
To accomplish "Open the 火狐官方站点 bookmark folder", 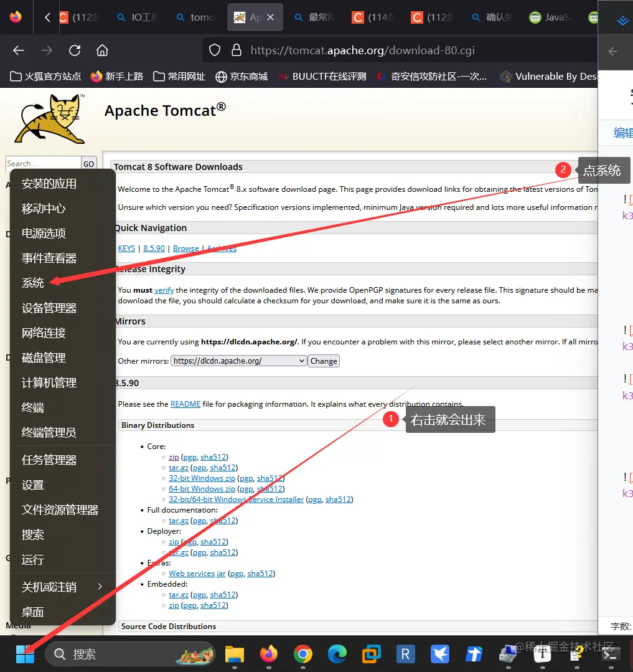I will (45, 76).
